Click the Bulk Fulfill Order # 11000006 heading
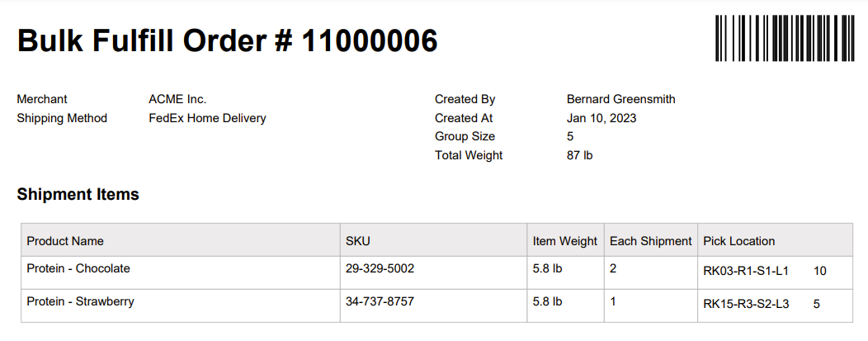The width and height of the screenshot is (868, 341). coord(227,40)
